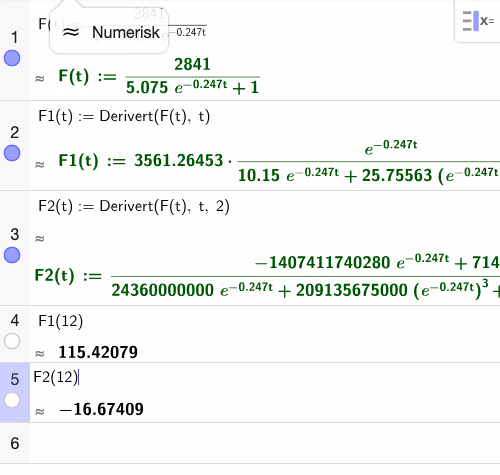Image resolution: width=500 pixels, height=475 pixels.
Task: Click approx symbol in row 3 output
Action: pyautogui.click(x=40, y=238)
